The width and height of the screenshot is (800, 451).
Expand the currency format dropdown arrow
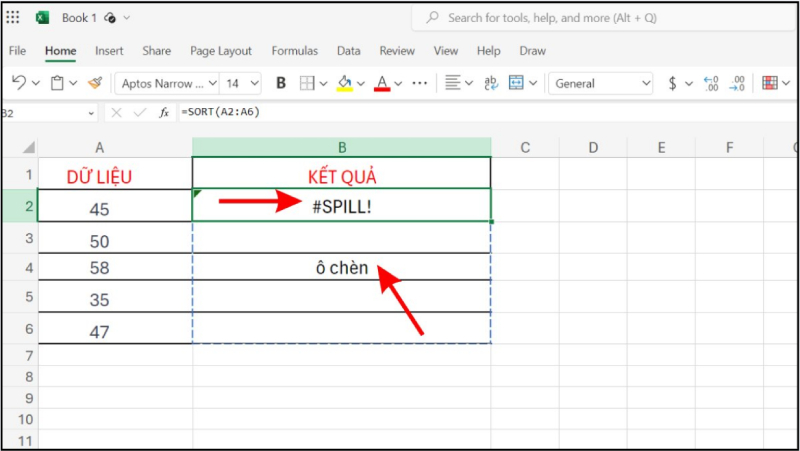click(689, 83)
